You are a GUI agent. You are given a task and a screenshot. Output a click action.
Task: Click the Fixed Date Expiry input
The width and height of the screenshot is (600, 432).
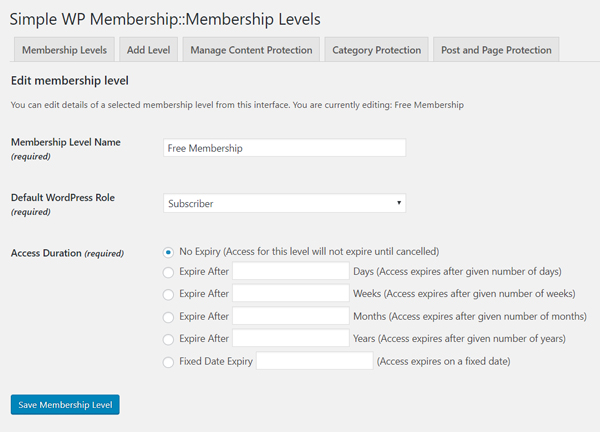[315, 361]
